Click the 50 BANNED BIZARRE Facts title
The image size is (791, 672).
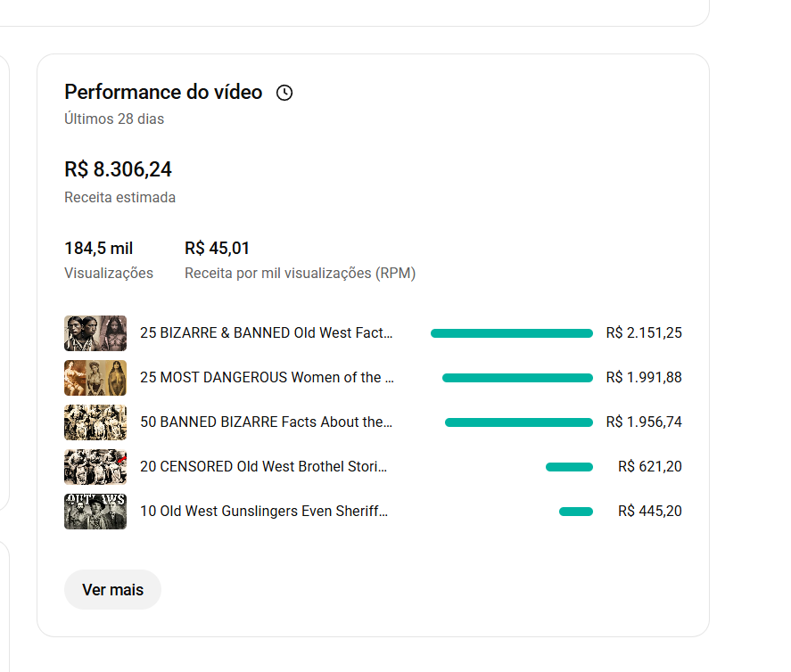pyautogui.click(x=266, y=422)
